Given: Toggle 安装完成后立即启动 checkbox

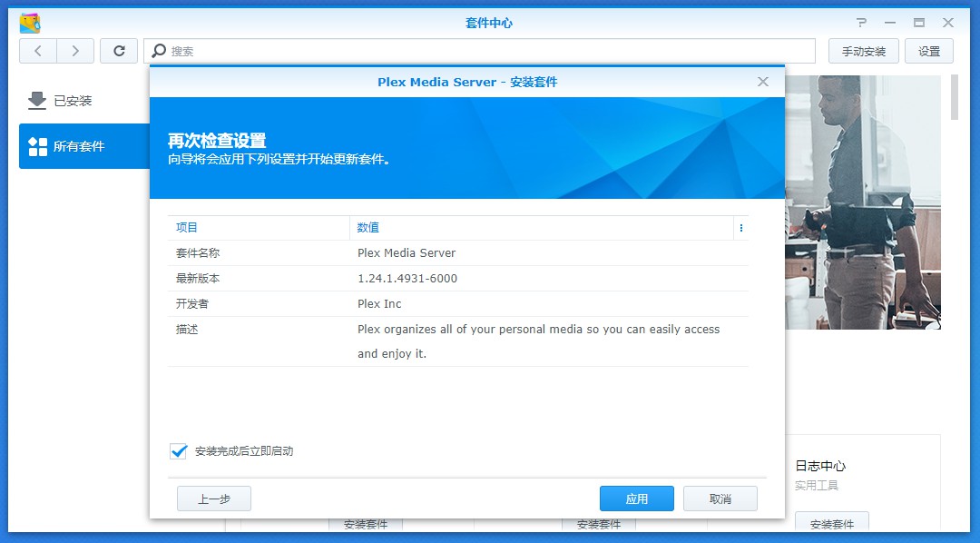Looking at the screenshot, I should (178, 451).
